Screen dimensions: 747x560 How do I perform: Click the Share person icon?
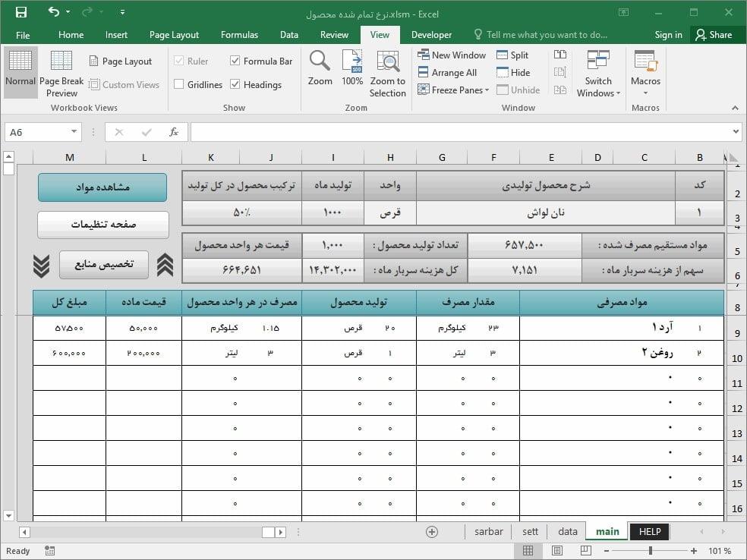click(700, 35)
